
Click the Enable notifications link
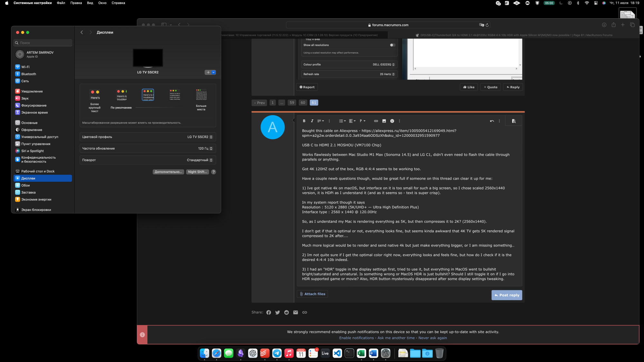click(356, 338)
